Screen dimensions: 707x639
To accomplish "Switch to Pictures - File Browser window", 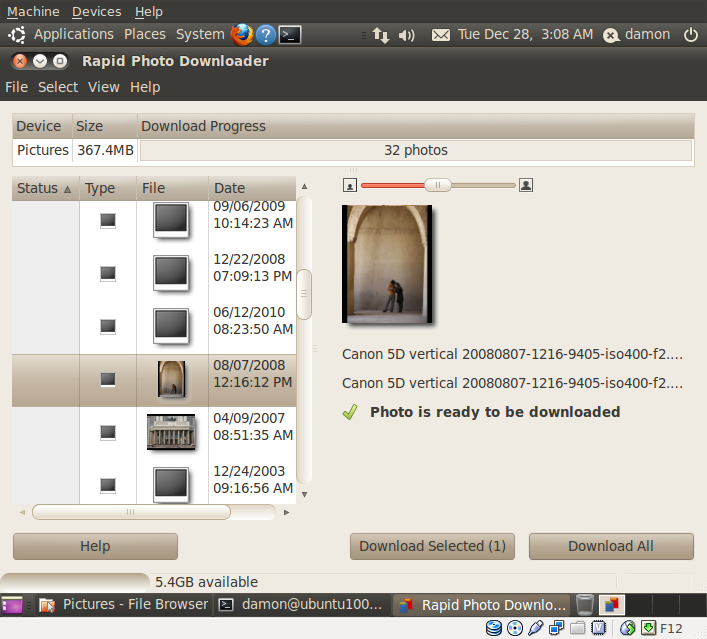I will (x=123, y=605).
